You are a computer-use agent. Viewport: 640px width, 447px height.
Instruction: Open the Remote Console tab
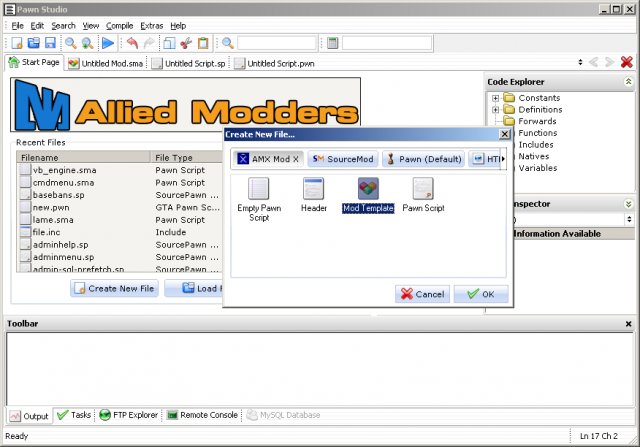coord(202,415)
